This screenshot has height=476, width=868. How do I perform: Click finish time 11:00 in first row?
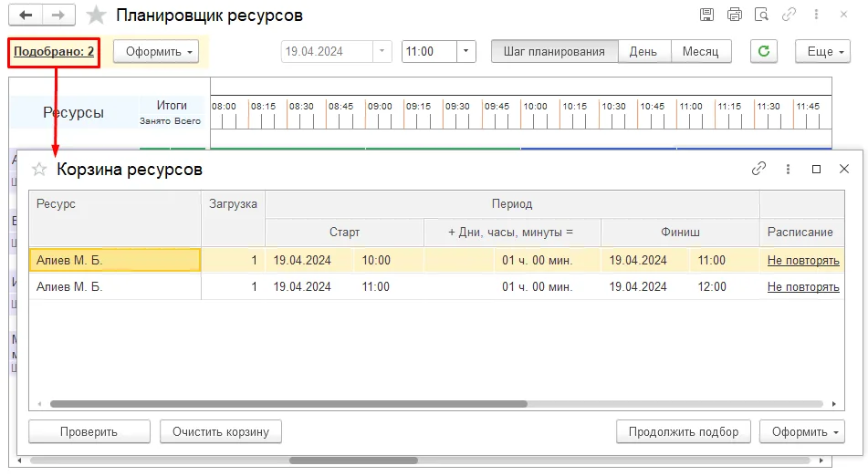tap(712, 261)
